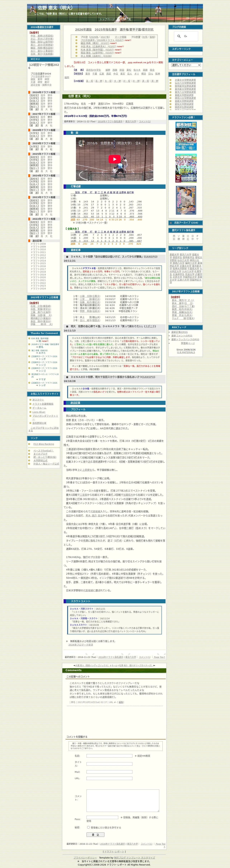230x868 pixels.
Task: Focus the Pass input field
Action: (102, 817)
